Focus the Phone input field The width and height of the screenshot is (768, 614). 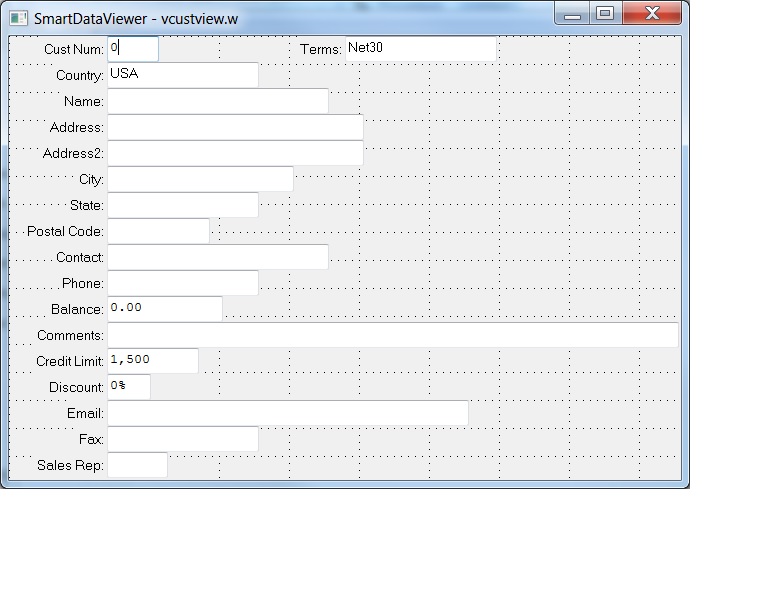(183, 283)
